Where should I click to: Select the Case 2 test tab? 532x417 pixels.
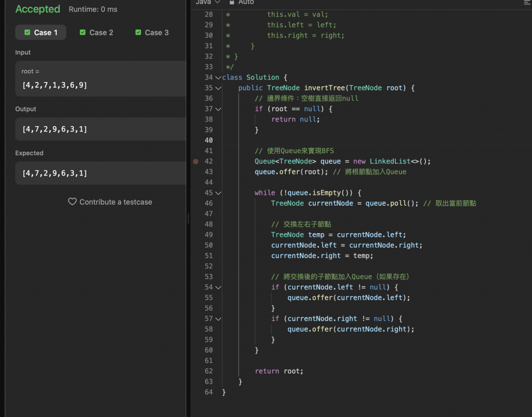click(96, 33)
